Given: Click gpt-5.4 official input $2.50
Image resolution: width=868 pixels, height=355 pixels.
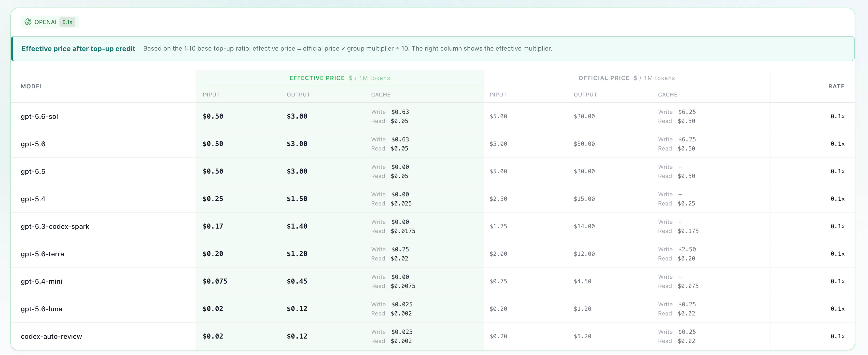Looking at the screenshot, I should pos(498,199).
